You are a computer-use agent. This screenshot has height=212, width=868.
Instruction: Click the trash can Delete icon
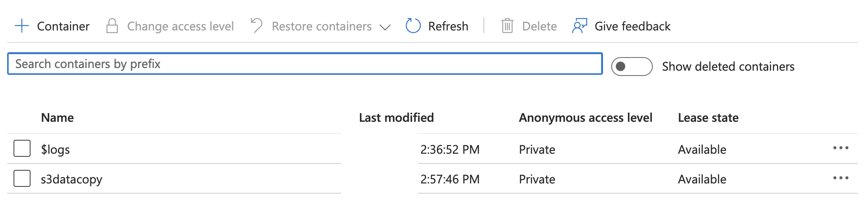(507, 26)
